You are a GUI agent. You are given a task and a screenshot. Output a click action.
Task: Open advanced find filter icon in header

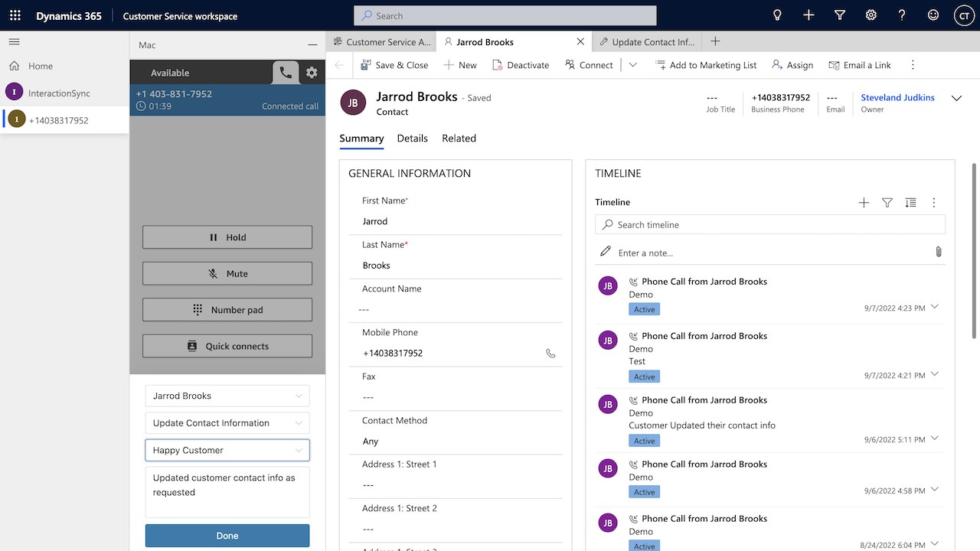tap(840, 15)
